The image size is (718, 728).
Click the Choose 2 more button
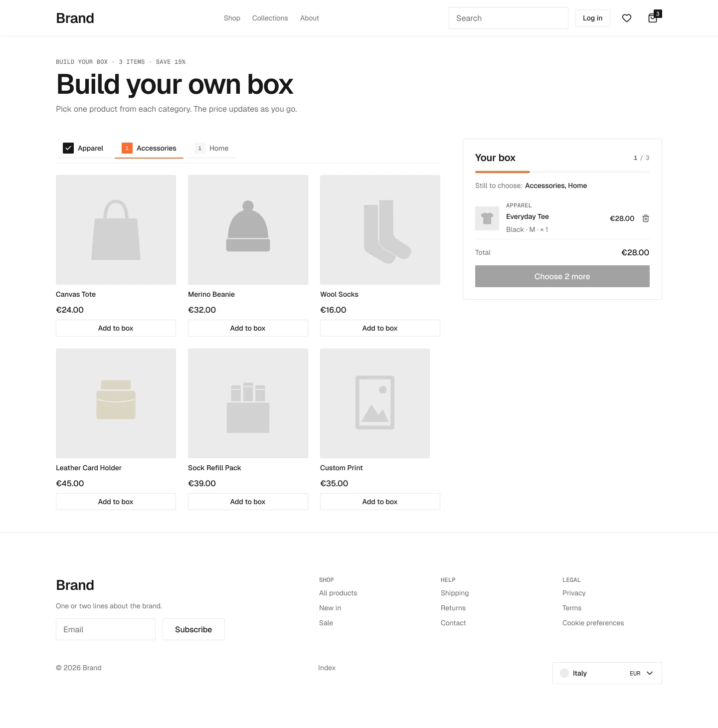coord(562,276)
